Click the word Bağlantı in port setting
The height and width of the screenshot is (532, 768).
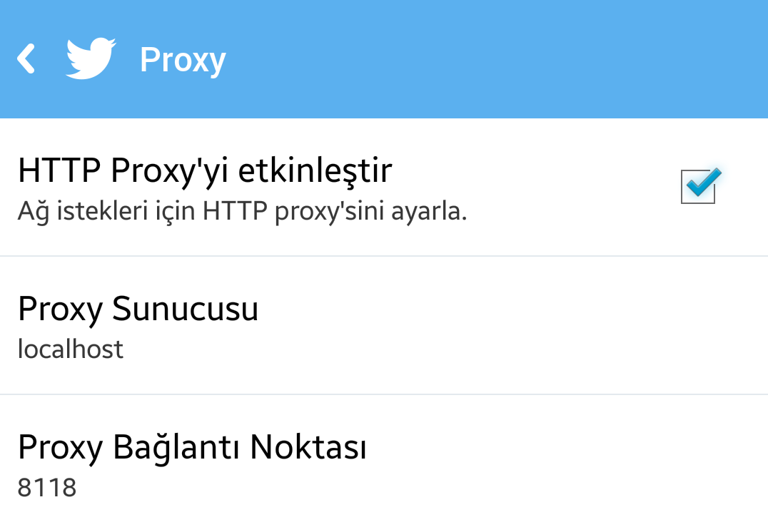pyautogui.click(x=177, y=449)
